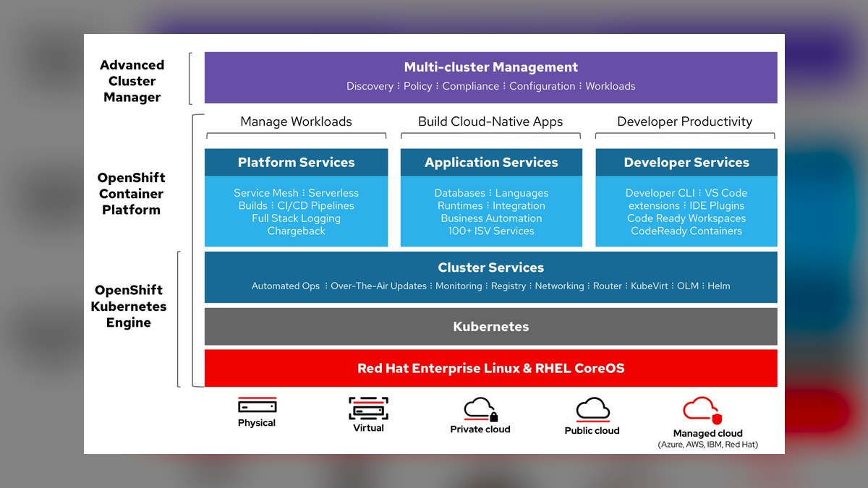Click Helm text
The image size is (868, 488).
[x=719, y=286]
